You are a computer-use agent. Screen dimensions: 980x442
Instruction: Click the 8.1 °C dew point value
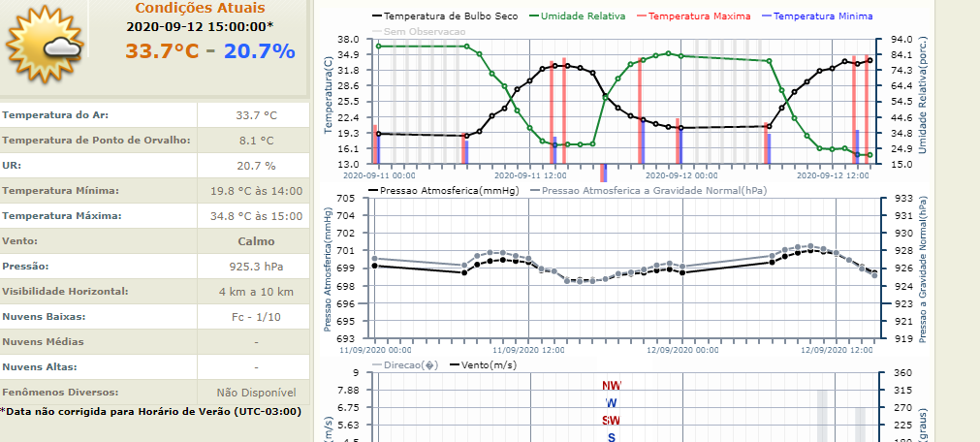coord(256,141)
